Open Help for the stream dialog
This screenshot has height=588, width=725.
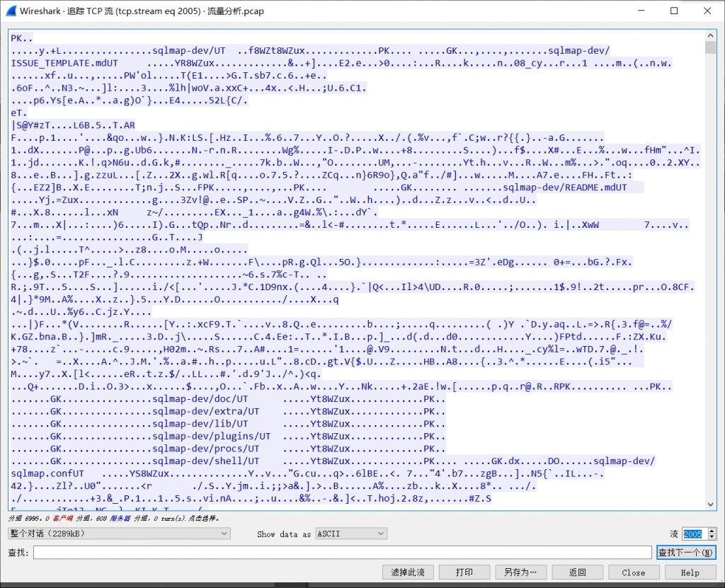pyautogui.click(x=690, y=572)
